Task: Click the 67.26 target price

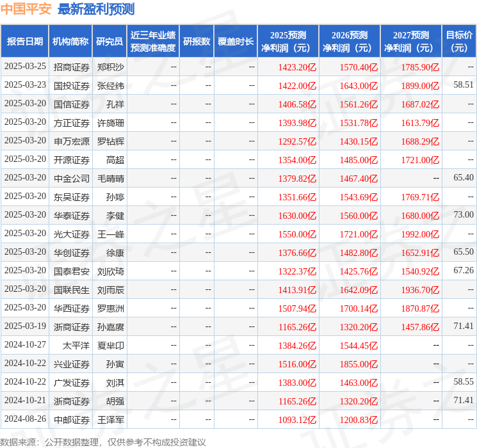Action: point(464,270)
